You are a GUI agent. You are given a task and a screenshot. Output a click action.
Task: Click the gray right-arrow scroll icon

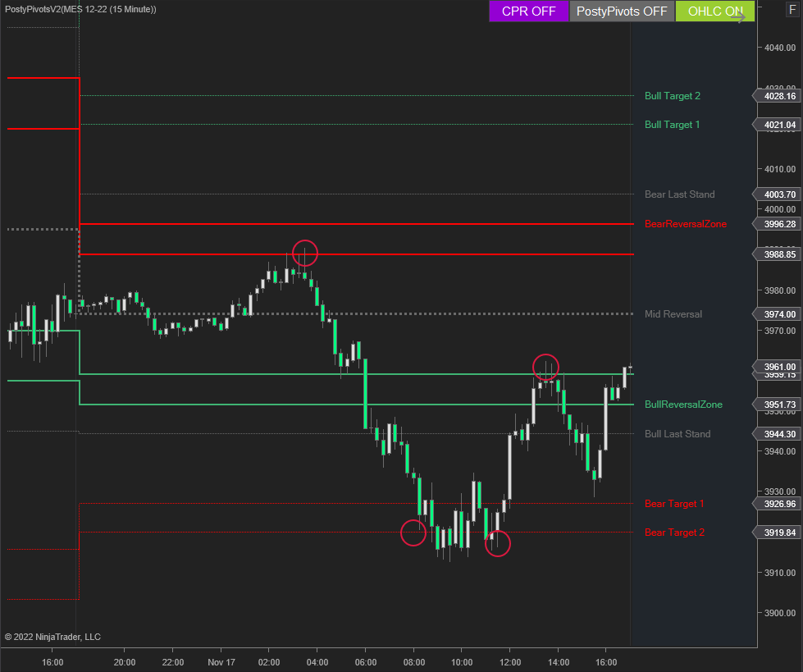pos(739,17)
